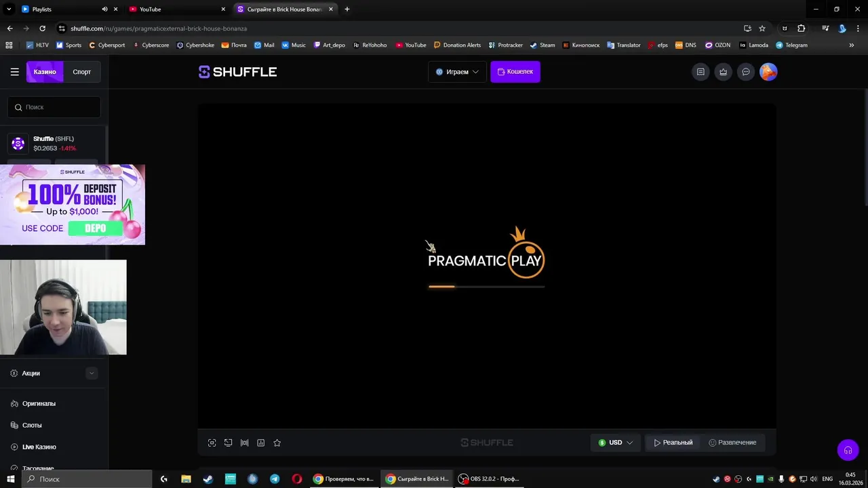Image resolution: width=868 pixels, height=488 pixels.
Task: Go back to the previous page
Action: (9, 28)
